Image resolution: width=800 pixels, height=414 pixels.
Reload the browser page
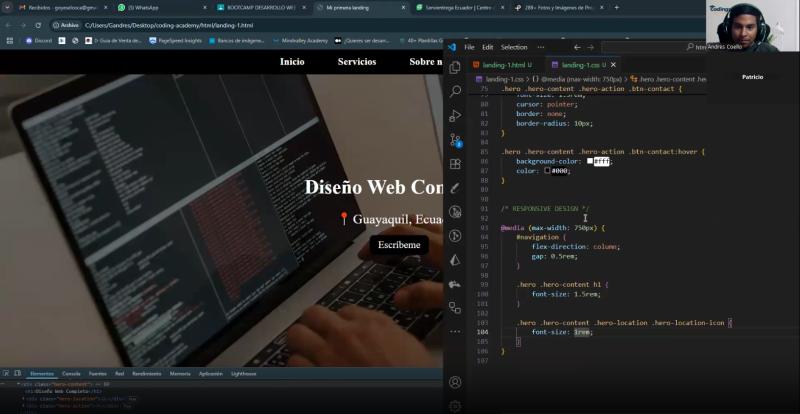[x=38, y=25]
